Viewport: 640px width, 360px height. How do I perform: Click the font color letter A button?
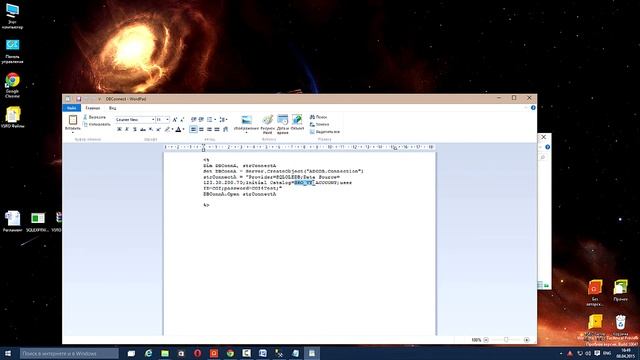point(178,129)
